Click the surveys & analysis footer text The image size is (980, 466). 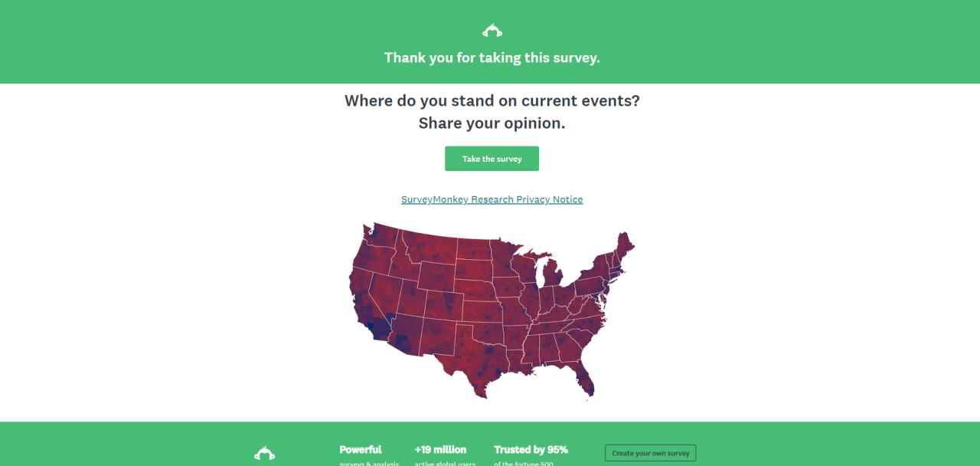coord(369,463)
